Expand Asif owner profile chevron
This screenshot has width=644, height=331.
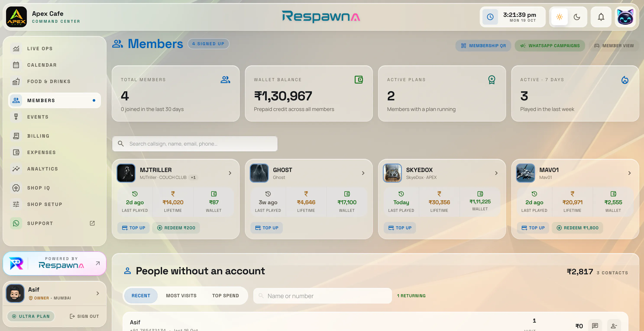click(98, 293)
